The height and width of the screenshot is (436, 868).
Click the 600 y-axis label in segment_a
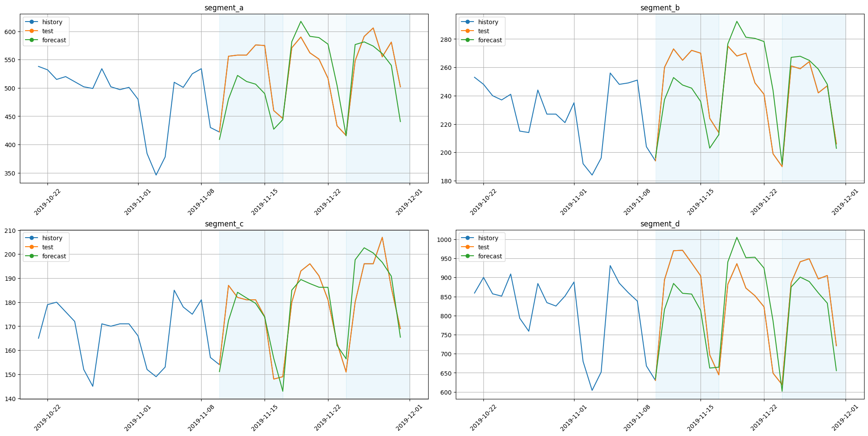(x=11, y=32)
